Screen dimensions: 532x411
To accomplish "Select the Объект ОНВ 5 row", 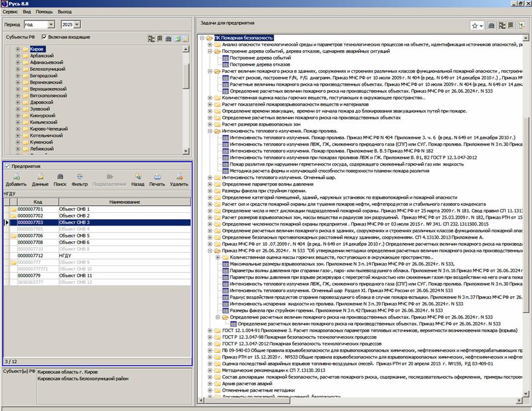I will 74,235.
